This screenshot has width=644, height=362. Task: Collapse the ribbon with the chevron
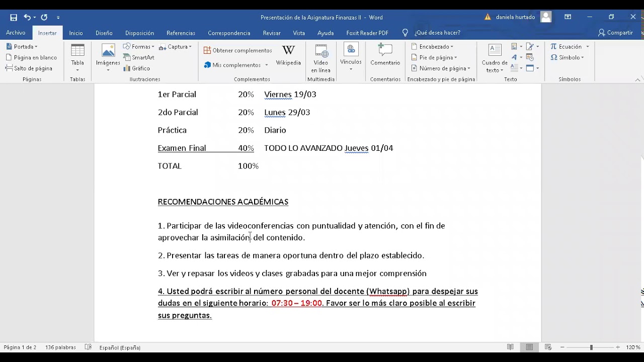coord(638,79)
